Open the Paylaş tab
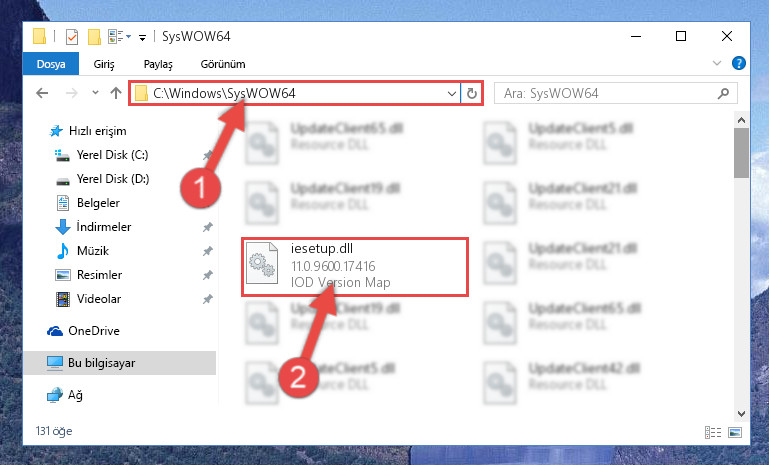Image resolution: width=769 pixels, height=465 pixels. coord(158,64)
